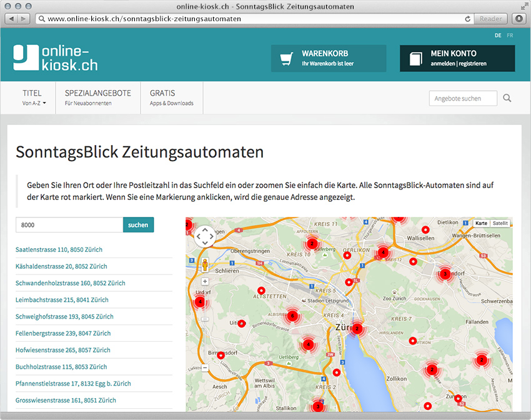Screen dimensions: 531x420
Task: Click the anmelden login link
Action: [443, 64]
